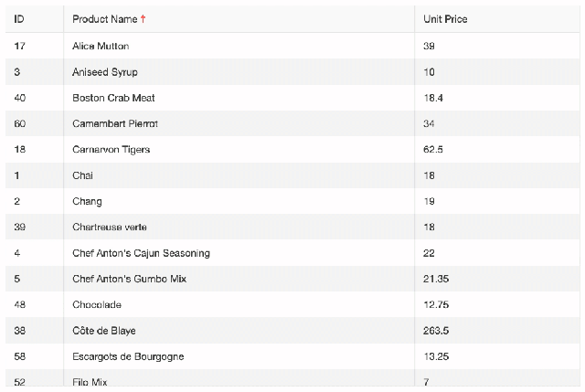Click Escargots de Bourgogne product name
The height and width of the screenshot is (392, 585).
click(x=128, y=356)
